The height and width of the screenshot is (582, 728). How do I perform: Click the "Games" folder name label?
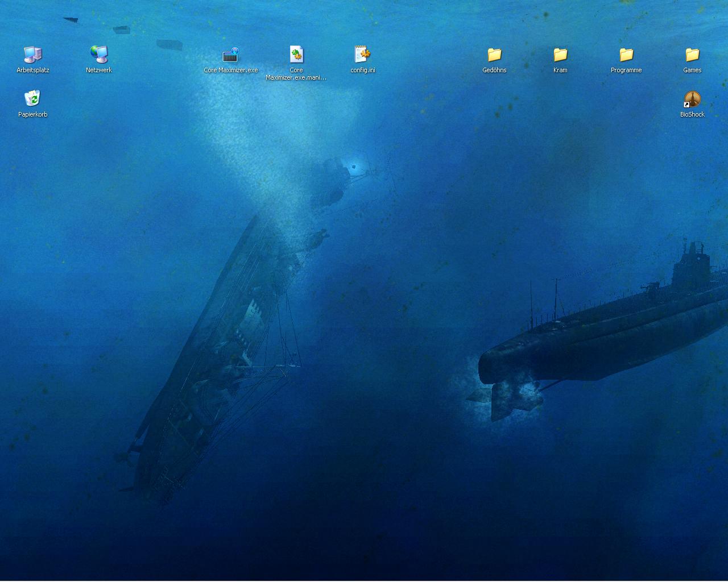692,70
